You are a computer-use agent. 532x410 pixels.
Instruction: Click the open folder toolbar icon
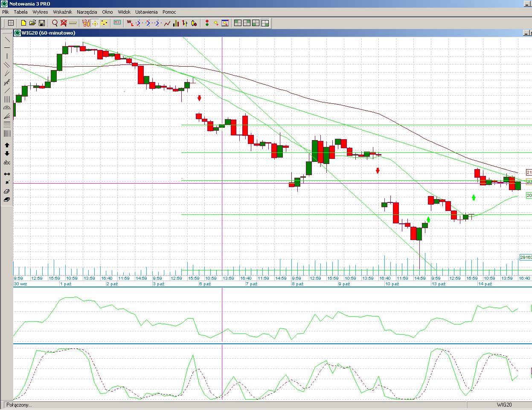pos(32,23)
